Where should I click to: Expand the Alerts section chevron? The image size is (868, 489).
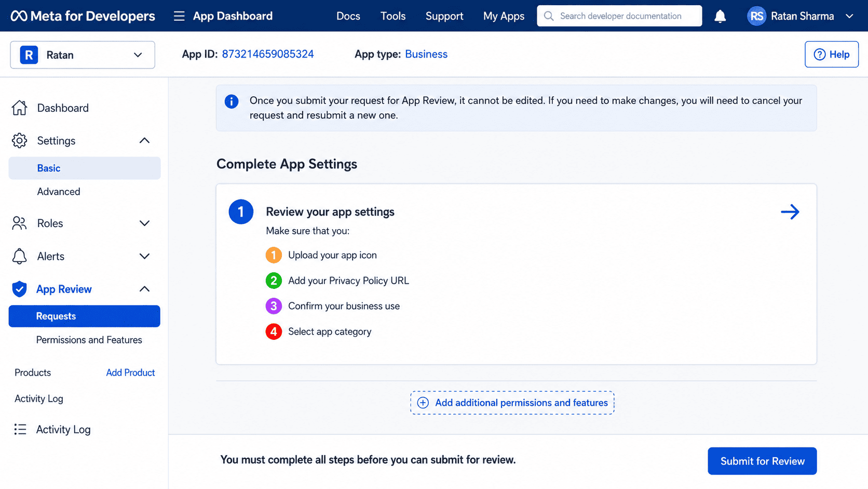[x=144, y=256]
